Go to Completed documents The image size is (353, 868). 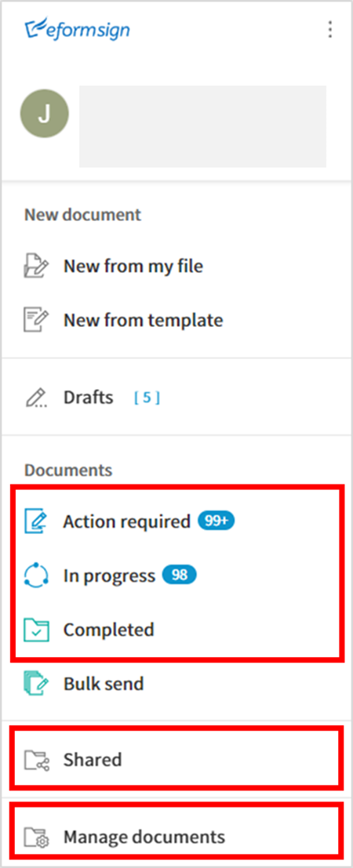(108, 630)
